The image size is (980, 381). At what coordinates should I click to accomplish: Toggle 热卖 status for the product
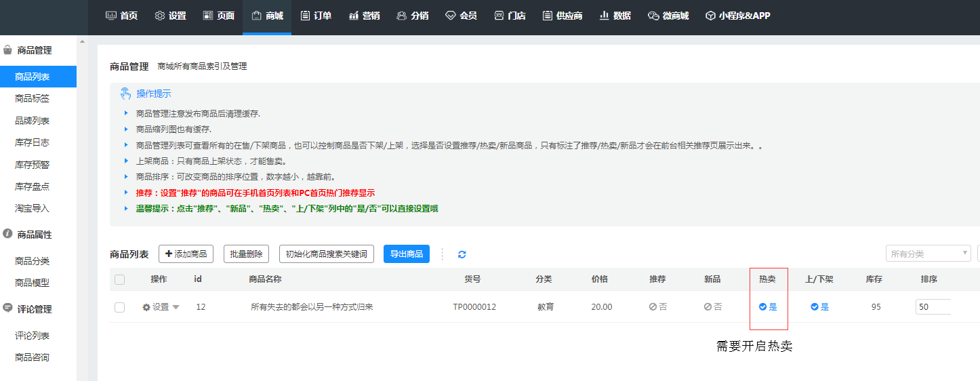[x=768, y=307]
